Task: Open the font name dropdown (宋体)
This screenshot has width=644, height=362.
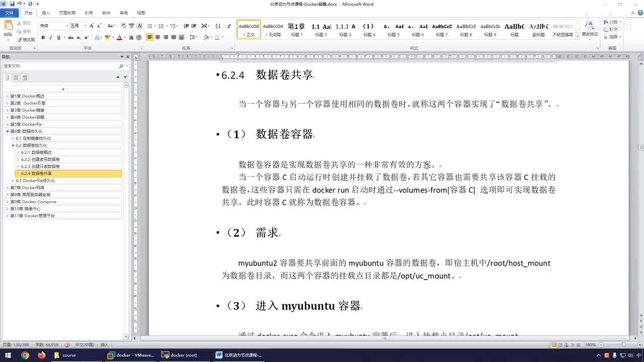Action: tap(67, 26)
